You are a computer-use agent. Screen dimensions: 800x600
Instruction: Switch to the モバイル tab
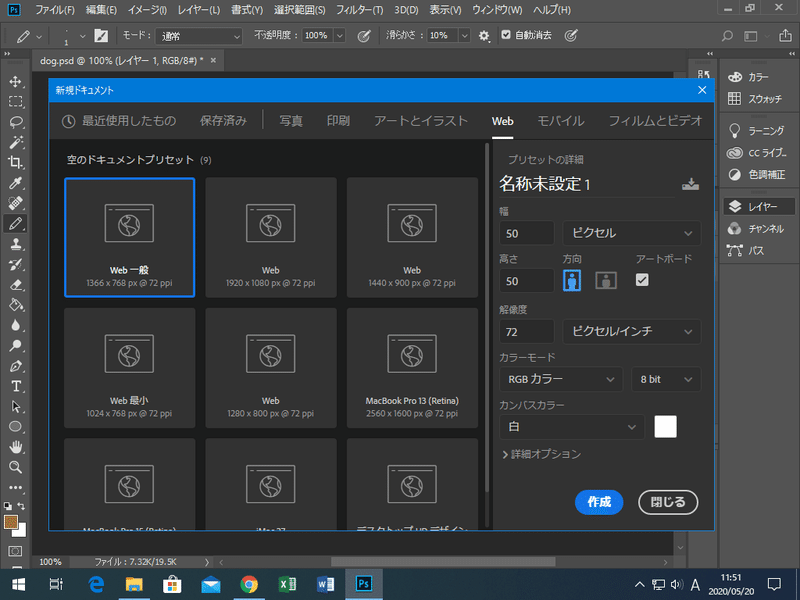pyautogui.click(x=561, y=121)
